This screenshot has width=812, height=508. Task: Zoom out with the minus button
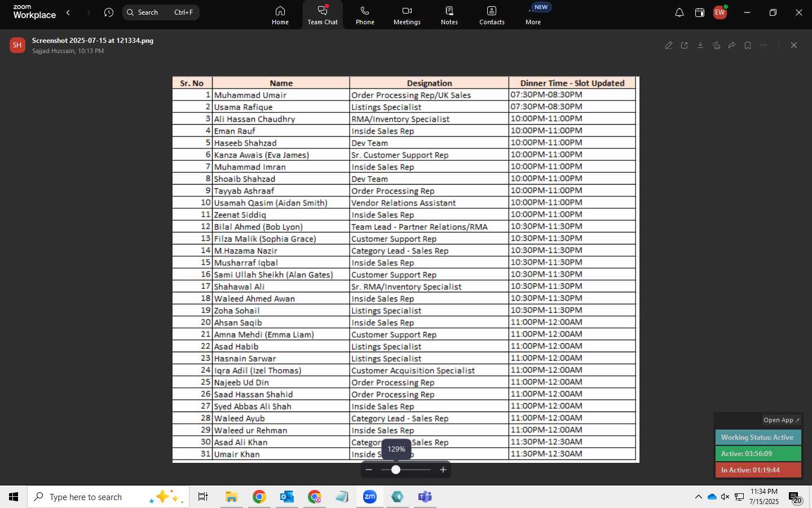click(369, 470)
